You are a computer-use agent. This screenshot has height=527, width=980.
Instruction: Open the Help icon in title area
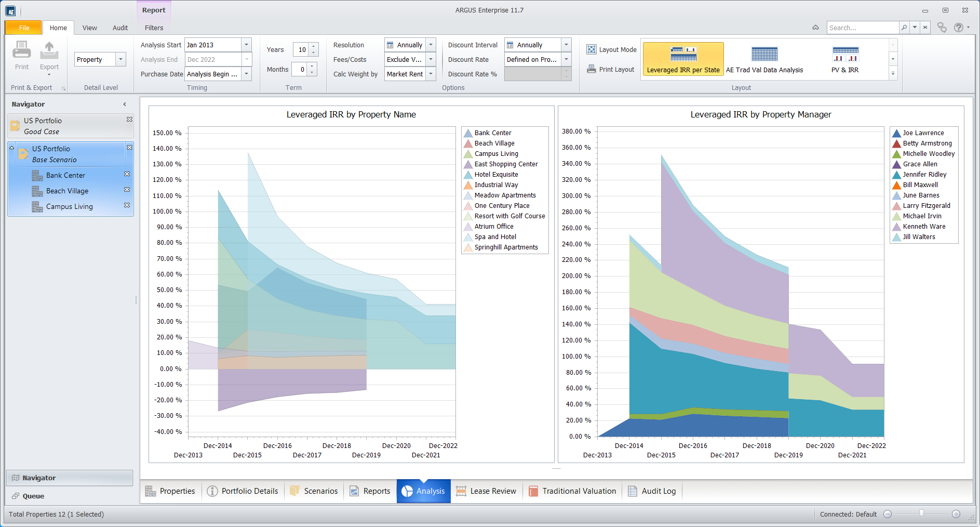tap(959, 28)
